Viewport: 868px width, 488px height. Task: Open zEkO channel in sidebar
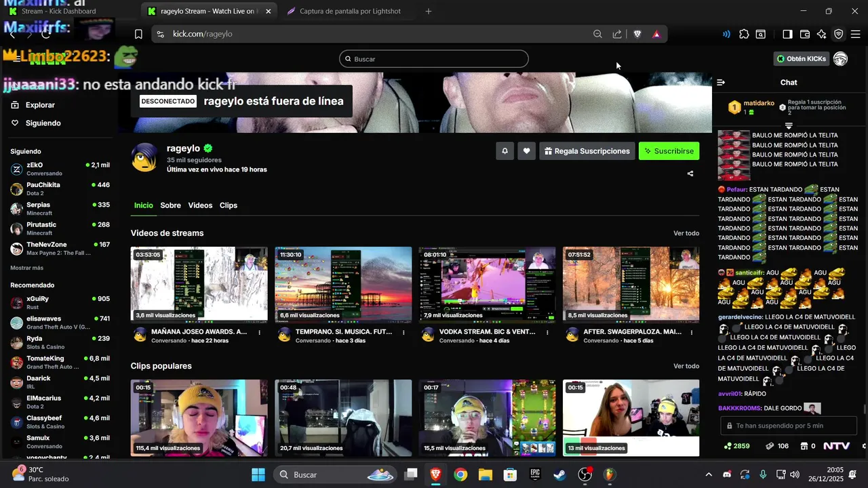point(60,169)
